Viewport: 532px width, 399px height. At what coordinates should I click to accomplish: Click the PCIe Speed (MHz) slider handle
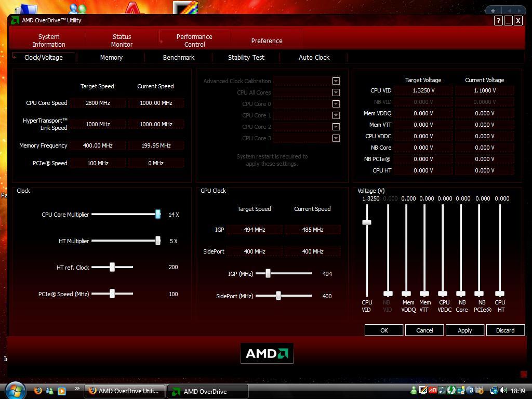[x=112, y=294]
